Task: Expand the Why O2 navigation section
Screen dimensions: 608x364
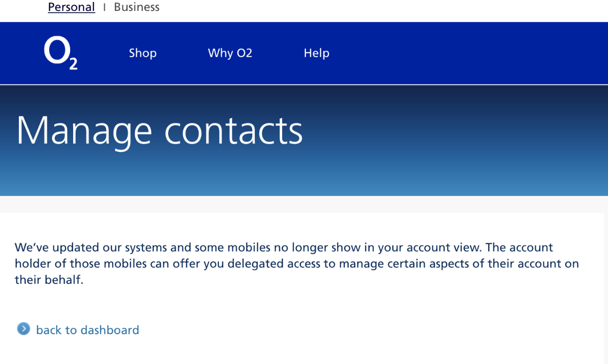Action: pos(230,53)
